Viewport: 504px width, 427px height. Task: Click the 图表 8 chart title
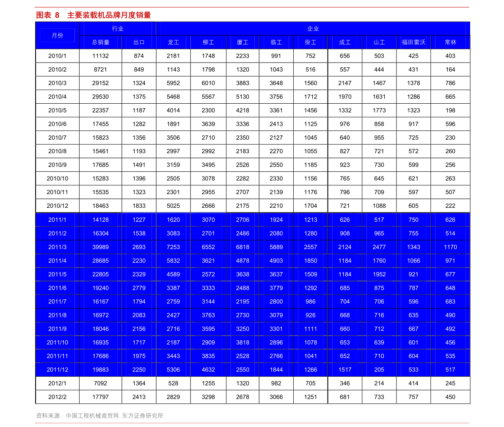[x=93, y=15]
